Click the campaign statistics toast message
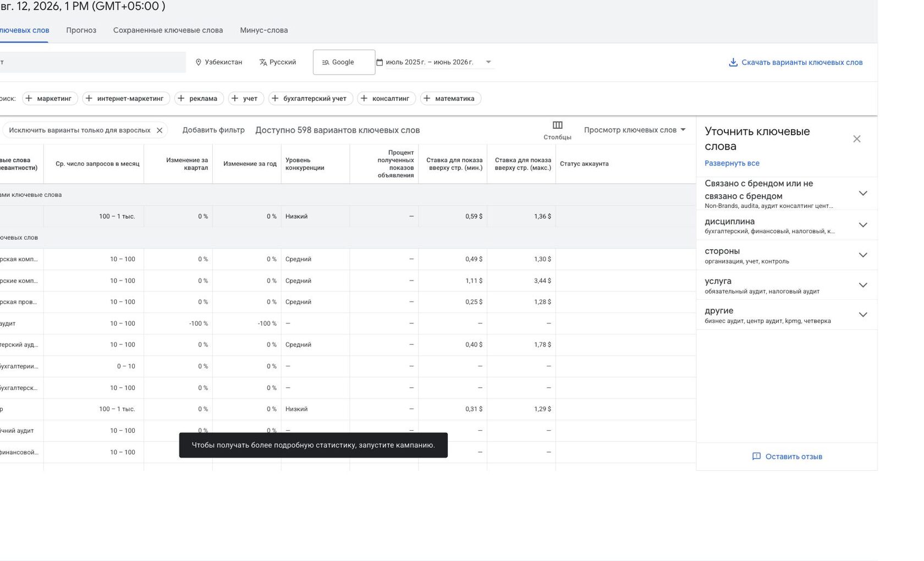 pyautogui.click(x=313, y=445)
